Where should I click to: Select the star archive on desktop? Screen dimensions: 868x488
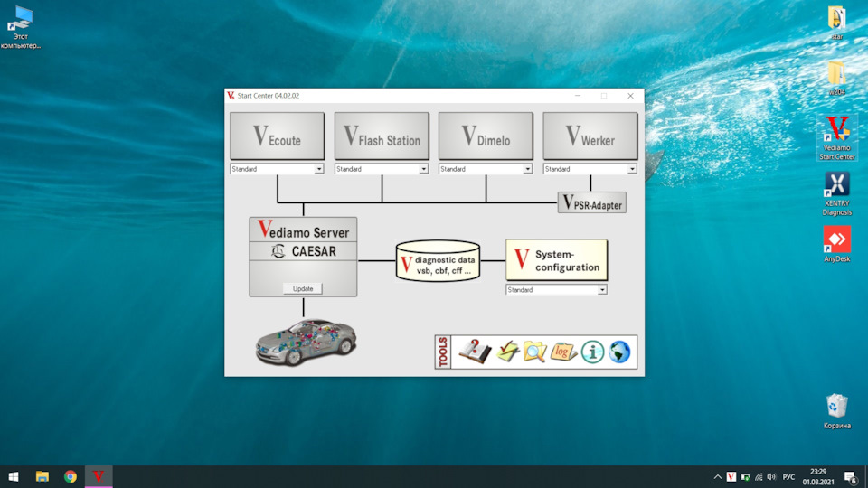pos(836,23)
